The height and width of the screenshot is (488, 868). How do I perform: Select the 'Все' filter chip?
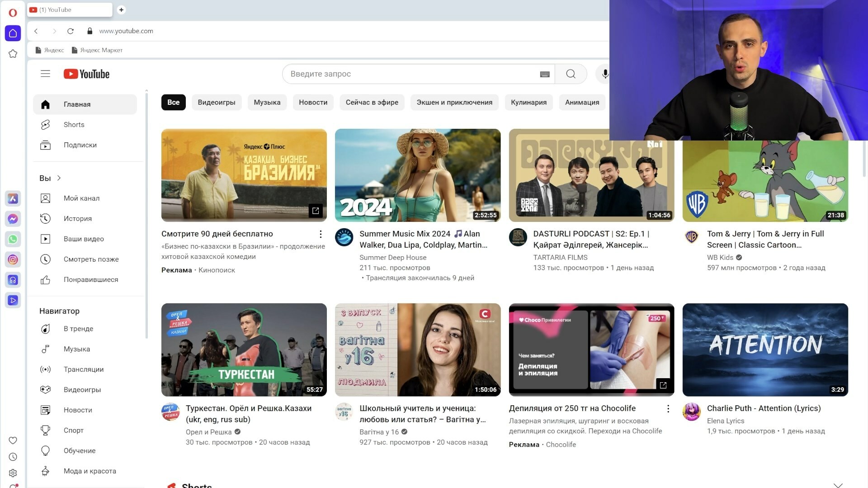pos(174,103)
